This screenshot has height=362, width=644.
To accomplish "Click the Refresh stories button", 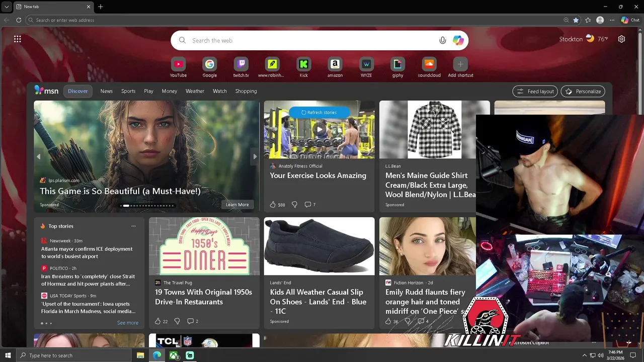I will (x=319, y=113).
